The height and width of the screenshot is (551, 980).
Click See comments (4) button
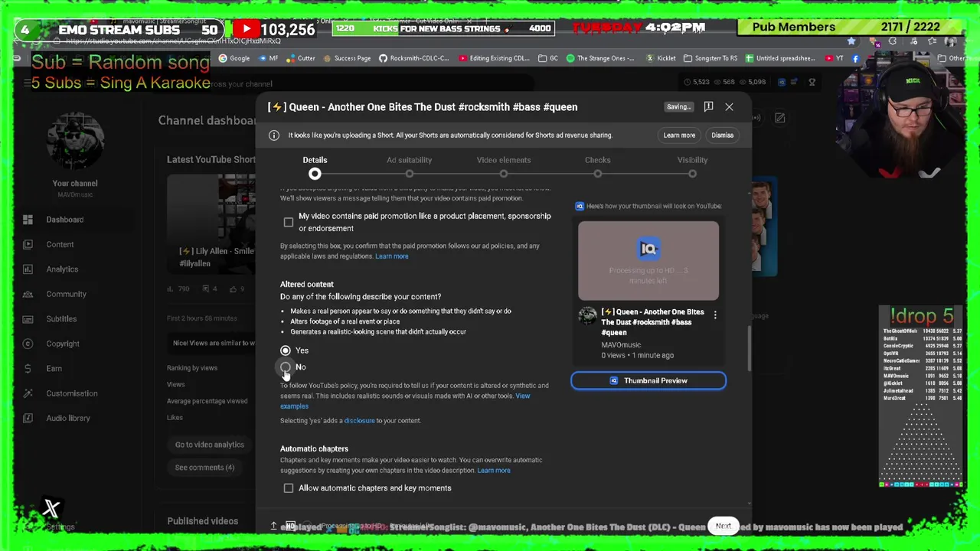[x=204, y=468]
